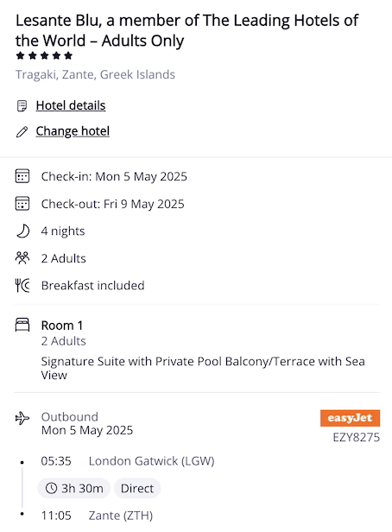Click the Signature Suite room description
This screenshot has height=532, width=392.
click(x=203, y=368)
